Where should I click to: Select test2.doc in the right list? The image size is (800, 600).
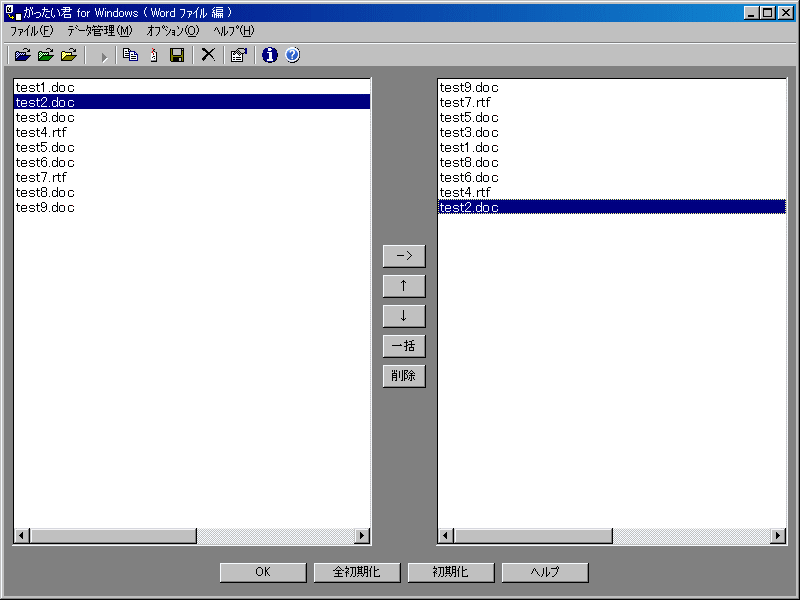coord(612,207)
